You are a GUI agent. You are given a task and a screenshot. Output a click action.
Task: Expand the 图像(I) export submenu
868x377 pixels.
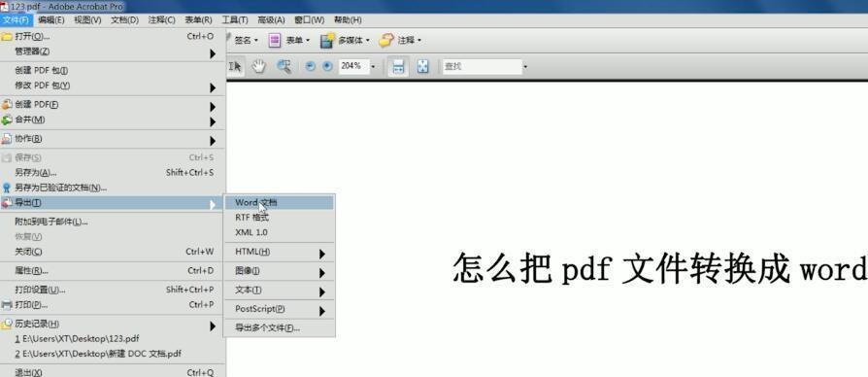[x=279, y=271]
